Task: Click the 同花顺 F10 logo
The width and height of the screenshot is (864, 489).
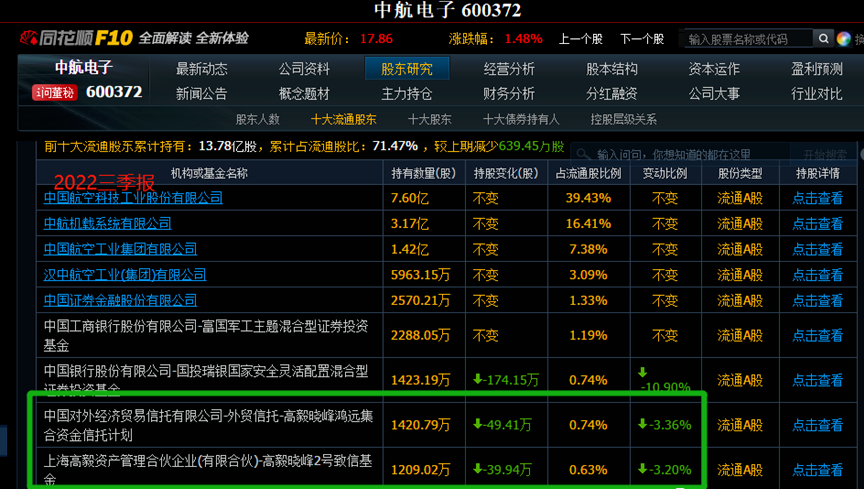Action: click(x=77, y=38)
